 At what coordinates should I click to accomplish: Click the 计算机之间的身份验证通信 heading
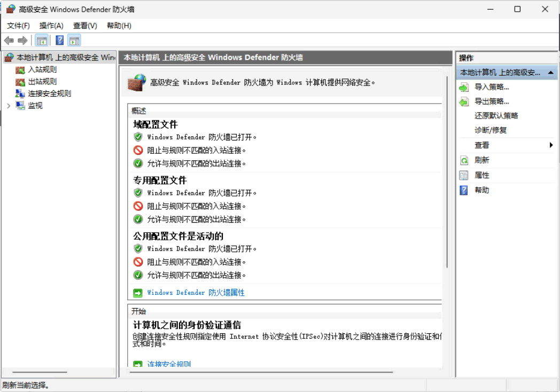click(x=187, y=325)
